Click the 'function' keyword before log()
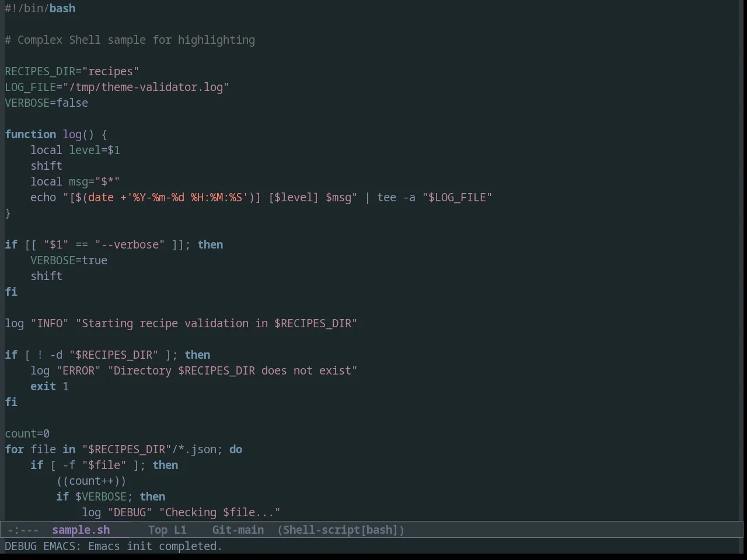Screen dimensions: 747x560 pos(30,134)
